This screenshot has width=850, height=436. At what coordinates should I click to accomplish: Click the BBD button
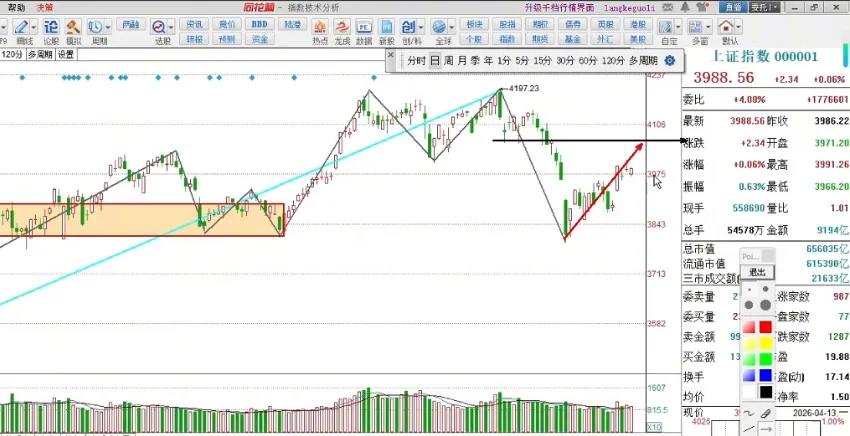click(x=259, y=24)
